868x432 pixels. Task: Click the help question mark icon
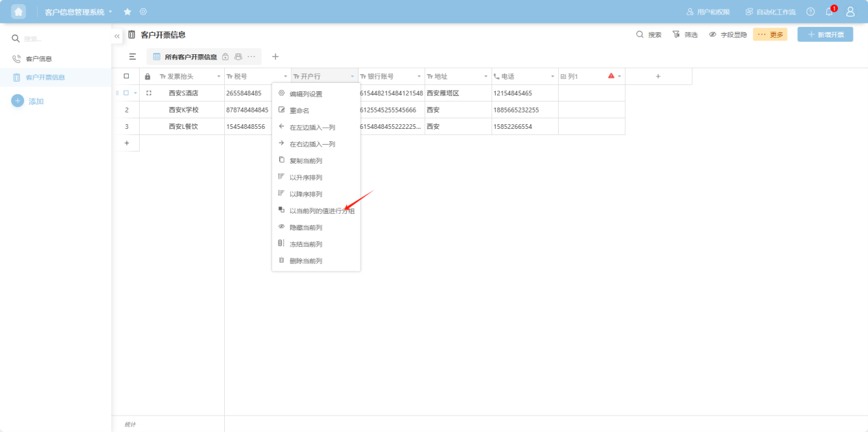(810, 12)
